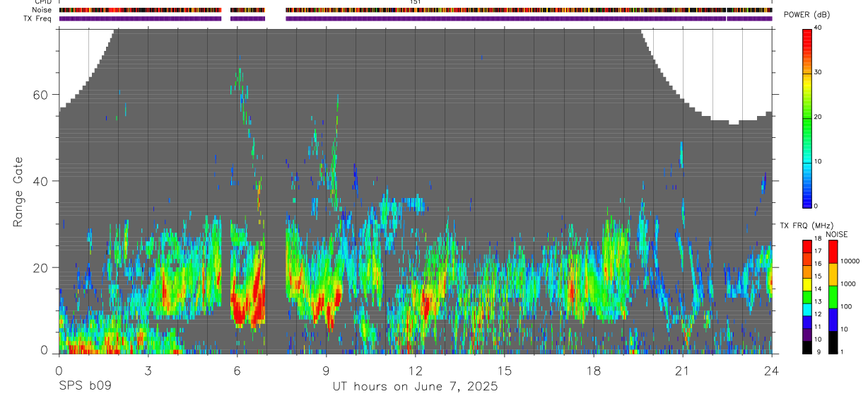Click the orange 1000 segment of the NOISE bar
Viewport: 868px width, 401px height.
coord(832,274)
